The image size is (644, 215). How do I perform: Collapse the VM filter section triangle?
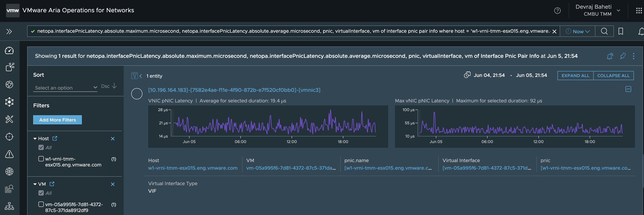(35, 184)
